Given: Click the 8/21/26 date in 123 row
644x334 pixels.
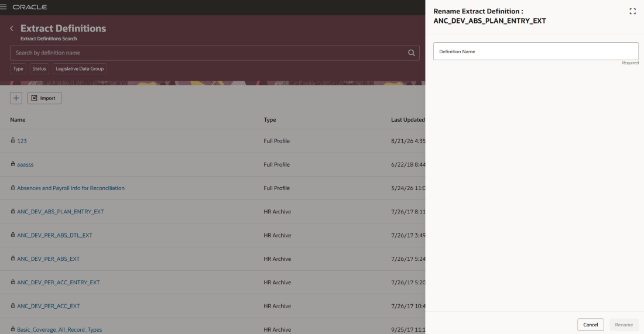Looking at the screenshot, I should 408,141.
